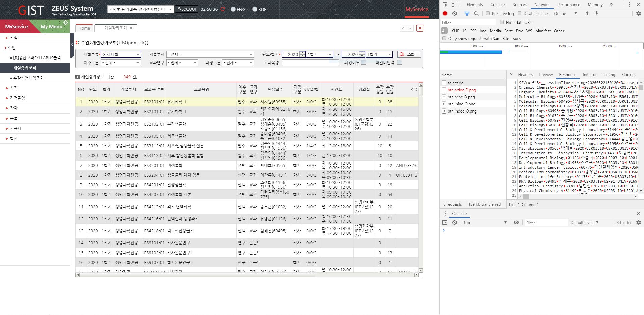Go to next tab arrow
This screenshot has height=315, width=644.
click(410, 28)
